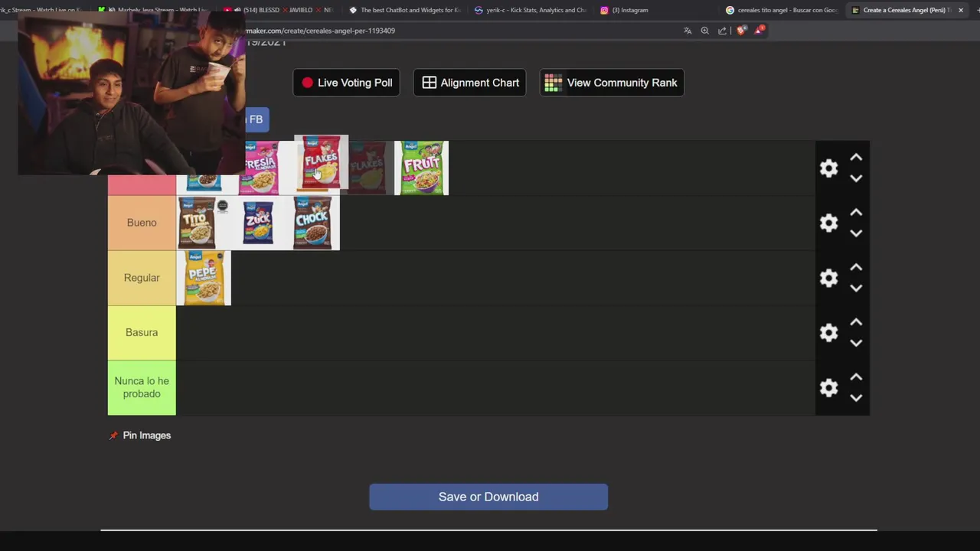Select the Chock cereal thumbnail

(x=312, y=223)
